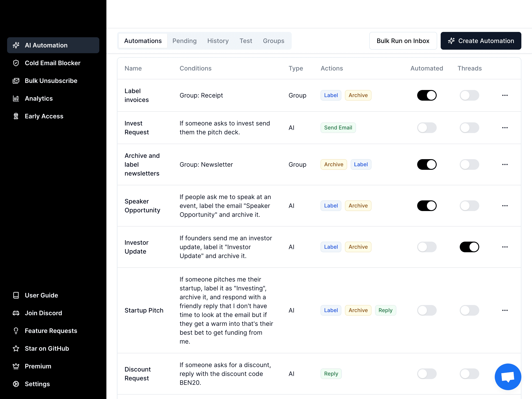Select the Automations tab
Viewport: 532px width, 399px height.
pos(143,41)
